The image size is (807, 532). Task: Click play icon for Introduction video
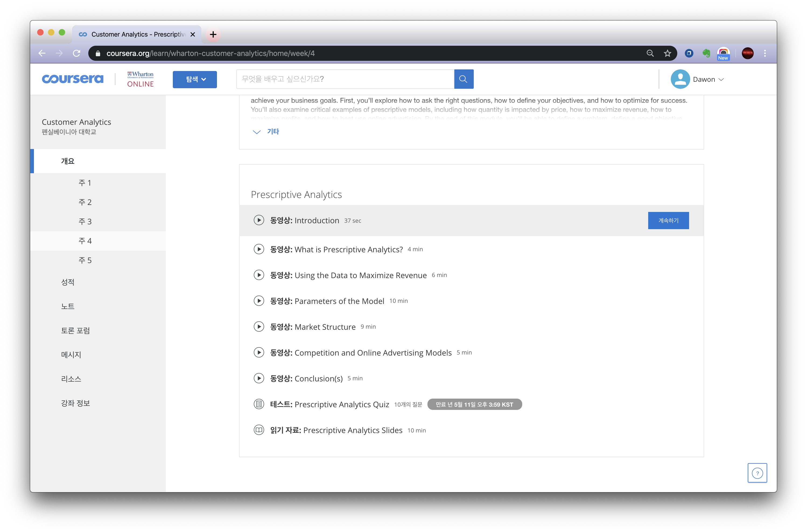[259, 220]
